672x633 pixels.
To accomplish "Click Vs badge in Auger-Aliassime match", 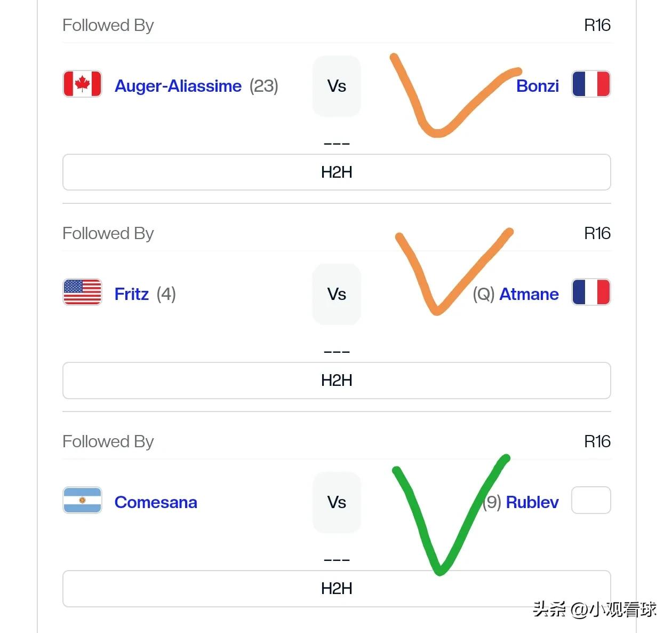I will click(x=337, y=86).
